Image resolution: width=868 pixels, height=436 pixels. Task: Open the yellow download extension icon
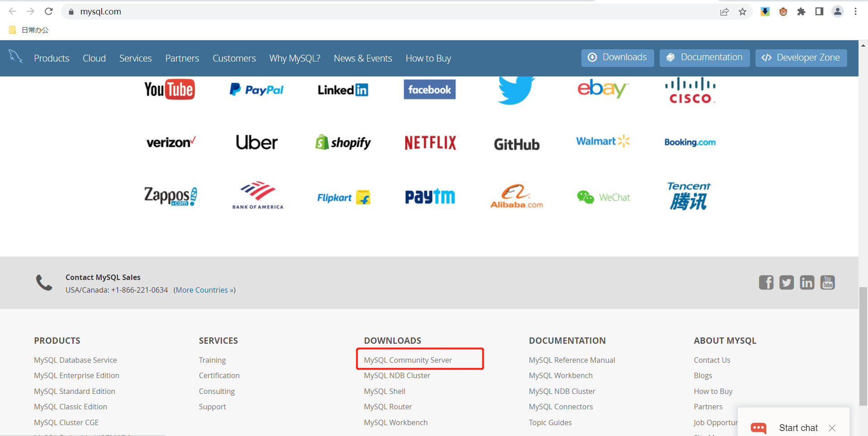(x=765, y=12)
